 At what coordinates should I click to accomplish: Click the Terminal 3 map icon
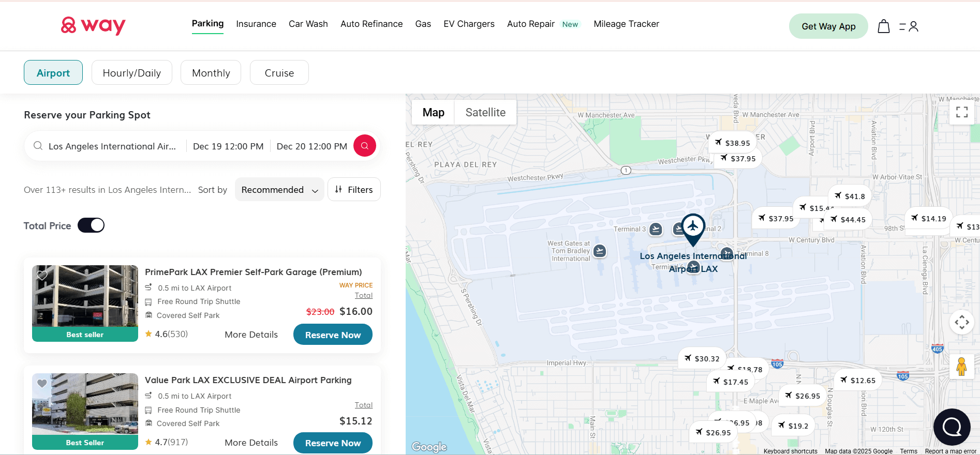coord(656,229)
